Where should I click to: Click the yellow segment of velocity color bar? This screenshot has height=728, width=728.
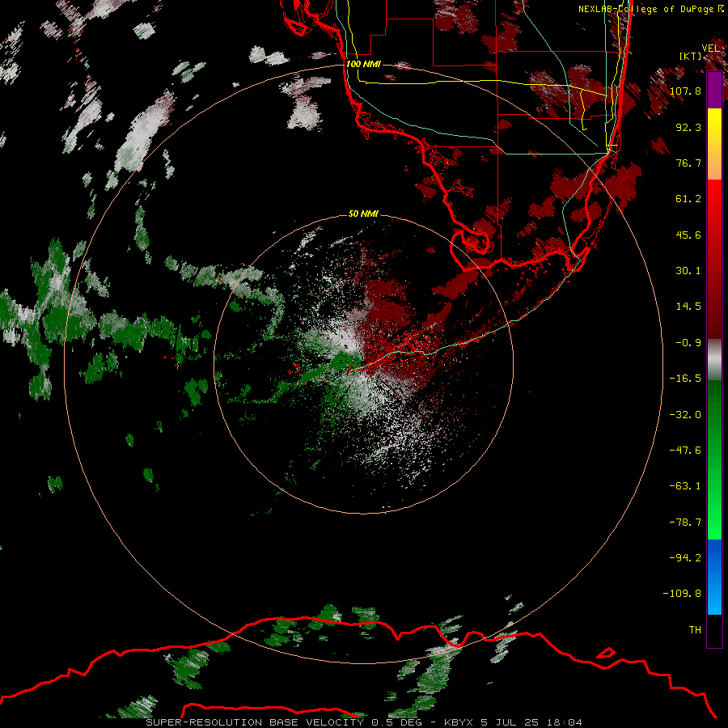pos(714,144)
